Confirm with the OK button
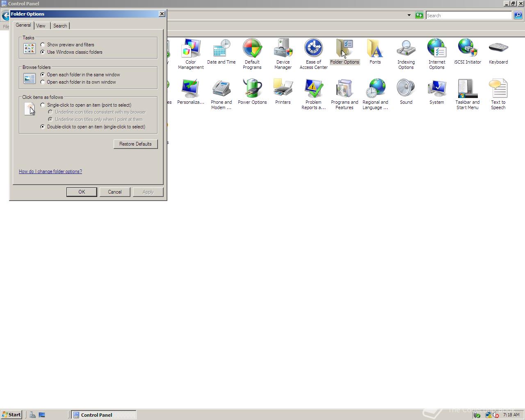This screenshot has height=420, width=525. pos(82,192)
